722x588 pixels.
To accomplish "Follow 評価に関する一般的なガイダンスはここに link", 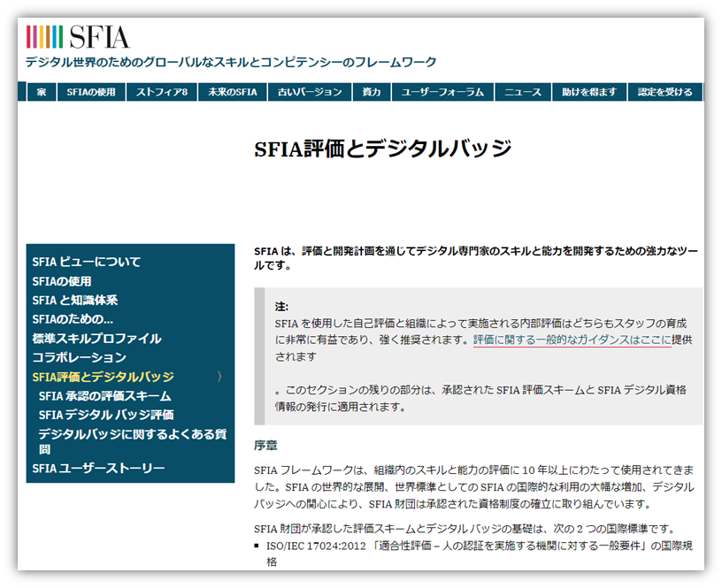I will click(572, 340).
